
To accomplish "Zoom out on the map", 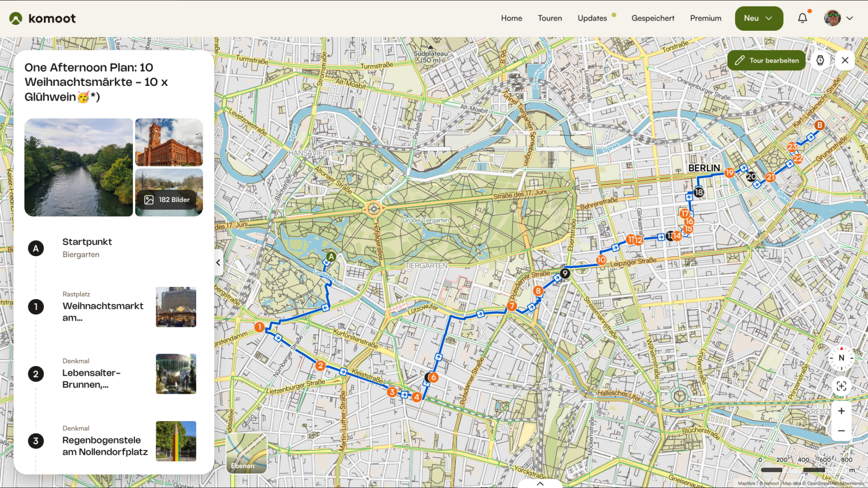I will click(x=842, y=430).
